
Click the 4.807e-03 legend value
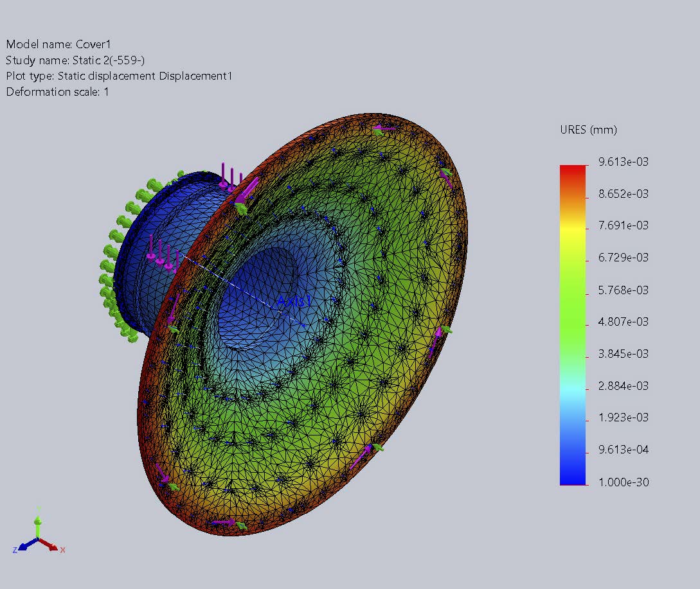[x=623, y=322]
